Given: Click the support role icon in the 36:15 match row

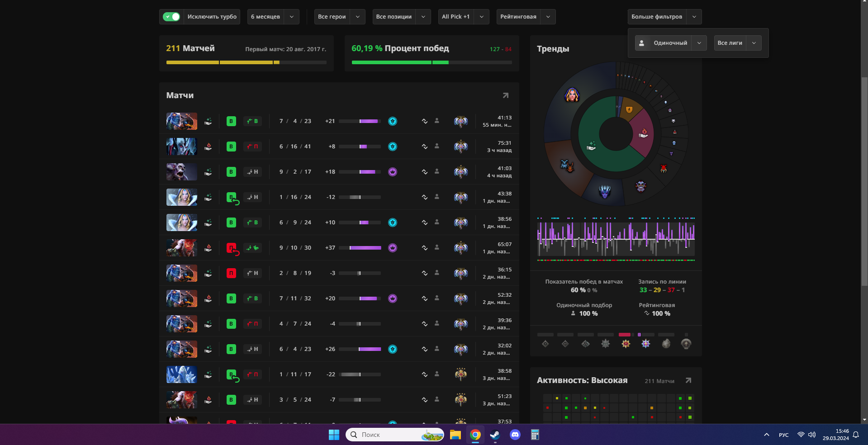Looking at the screenshot, I should point(208,273).
